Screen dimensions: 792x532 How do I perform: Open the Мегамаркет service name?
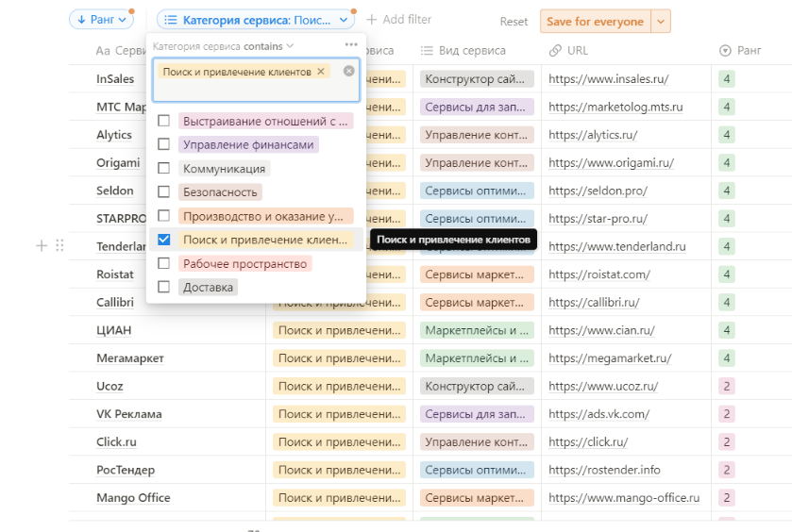point(130,358)
